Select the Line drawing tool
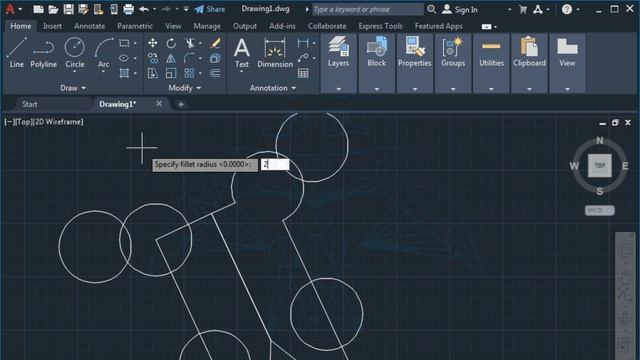Viewport: 640px width, 360px height. click(17, 53)
